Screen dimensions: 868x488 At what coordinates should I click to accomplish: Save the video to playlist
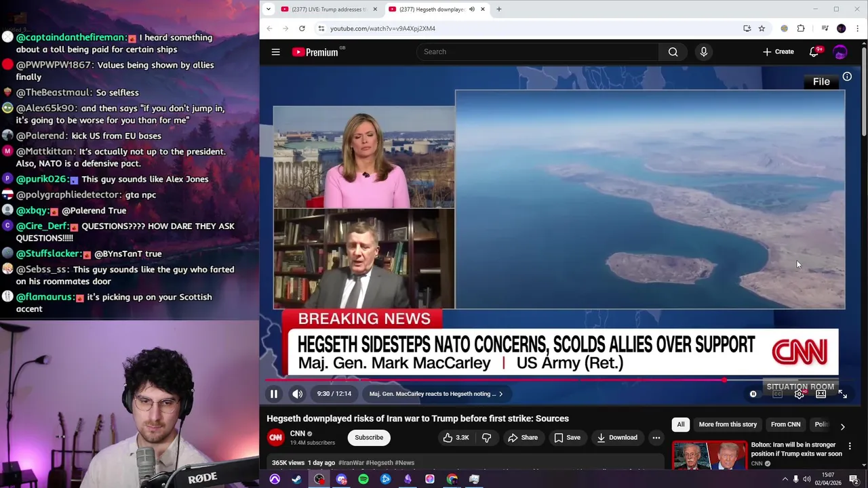567,438
